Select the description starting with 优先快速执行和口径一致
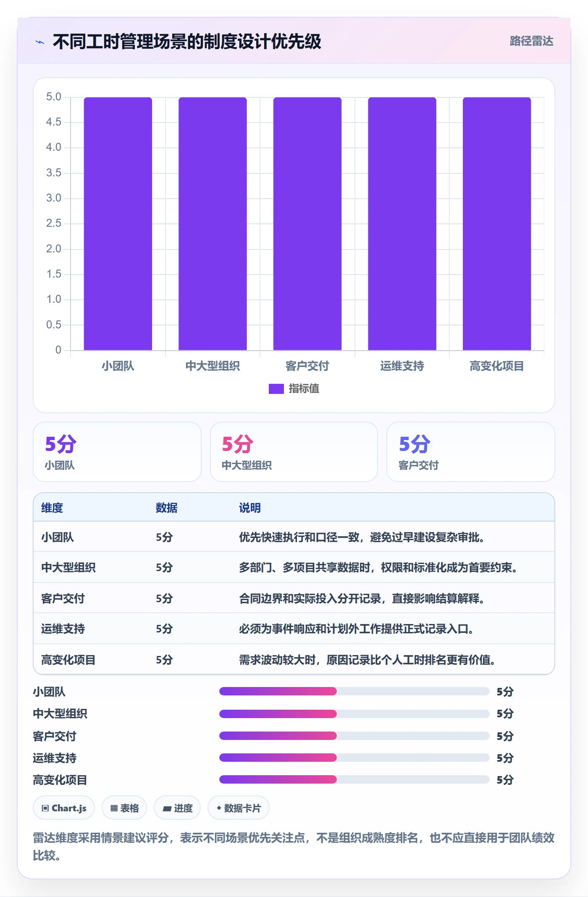Viewport: 588px width, 897px height. (x=362, y=537)
